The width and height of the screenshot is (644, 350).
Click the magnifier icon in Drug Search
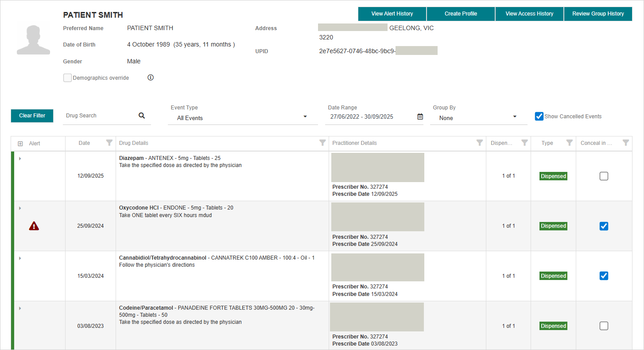click(x=142, y=115)
